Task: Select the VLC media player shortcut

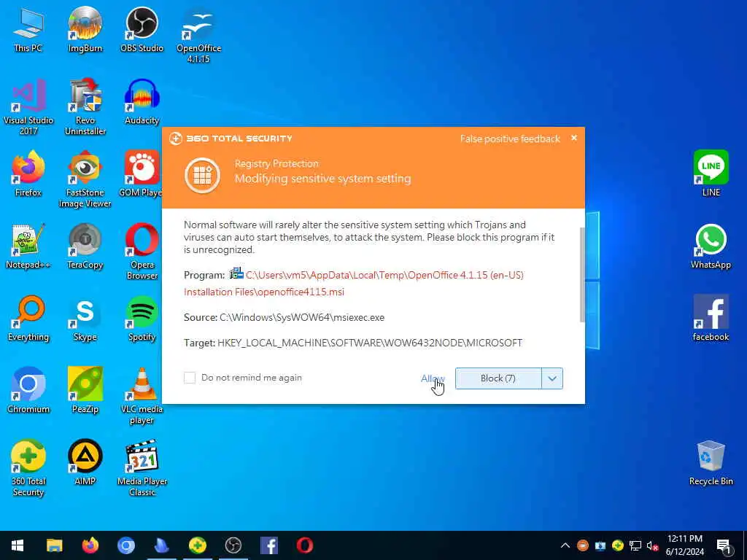Action: (142, 396)
